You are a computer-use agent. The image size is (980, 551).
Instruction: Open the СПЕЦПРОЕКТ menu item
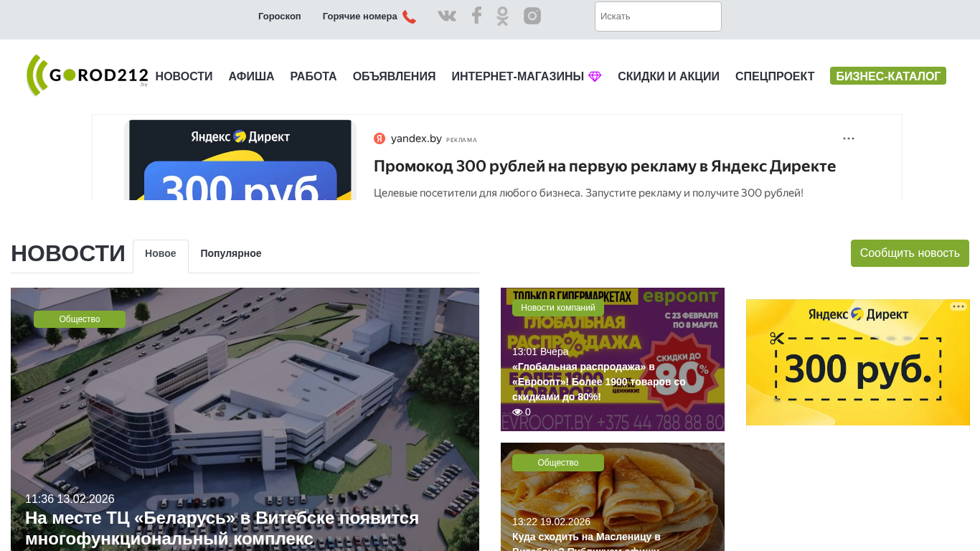coord(775,77)
